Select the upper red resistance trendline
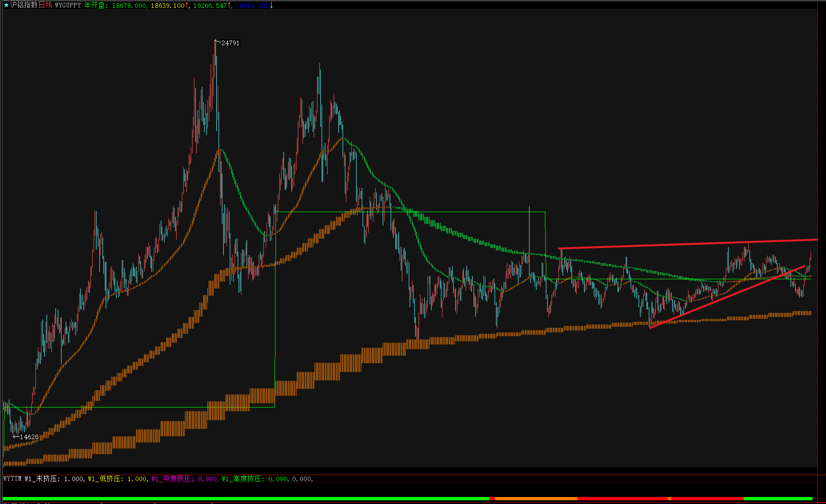 point(688,244)
